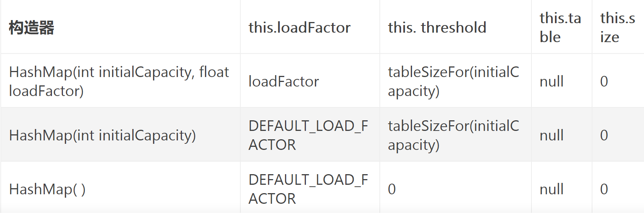Select the two-argument HashMap constructor cell
Screen dimensions: 644x214
click(119, 81)
